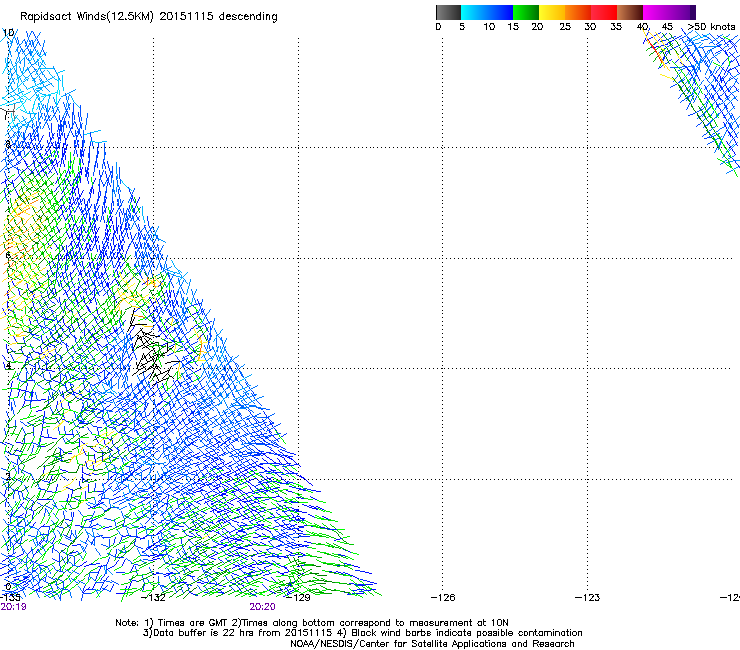Screen dimensions: 740x650
Task: Click the '-126' longitude axis label
Action: (443, 598)
